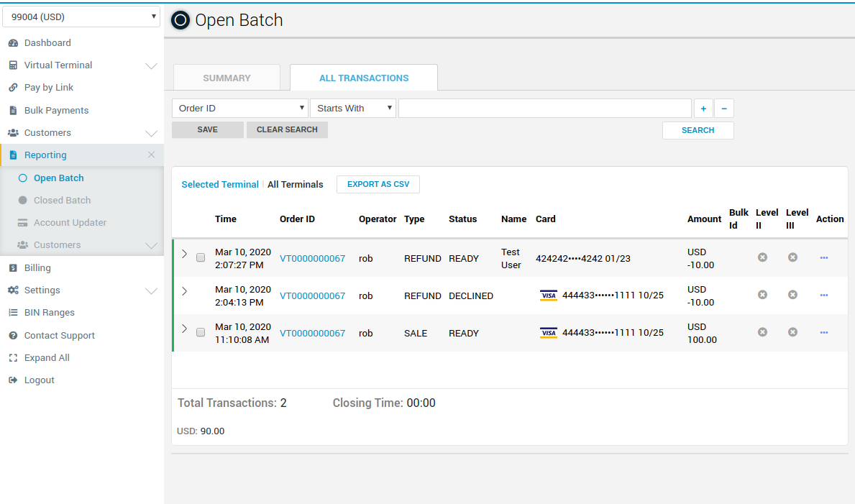The image size is (855, 504).
Task: Open Closed Batch in the Reporting menu
Action: tap(62, 201)
